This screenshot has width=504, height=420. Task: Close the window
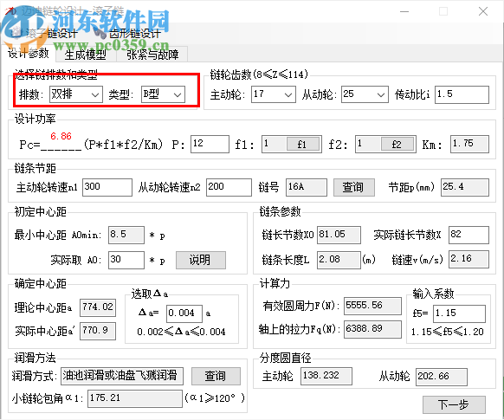click(x=483, y=11)
